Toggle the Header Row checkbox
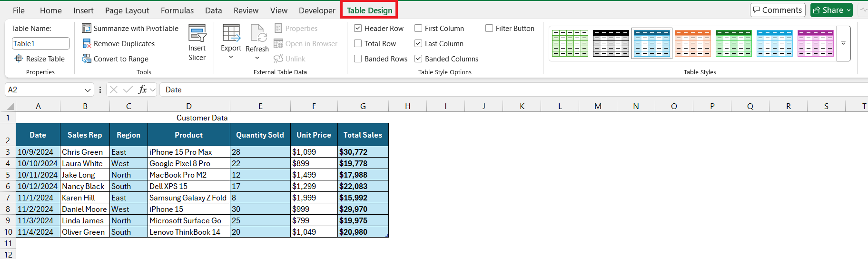Screen dimensions: 868x259 [358, 29]
